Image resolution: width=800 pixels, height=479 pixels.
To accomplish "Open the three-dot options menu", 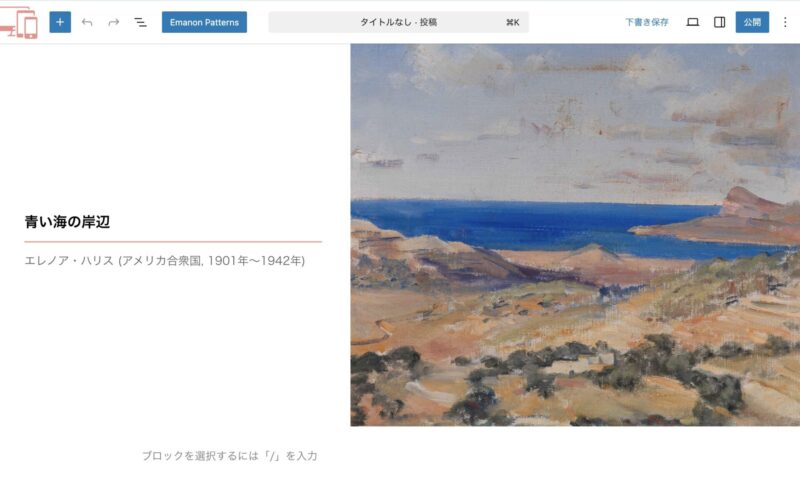I will (785, 22).
